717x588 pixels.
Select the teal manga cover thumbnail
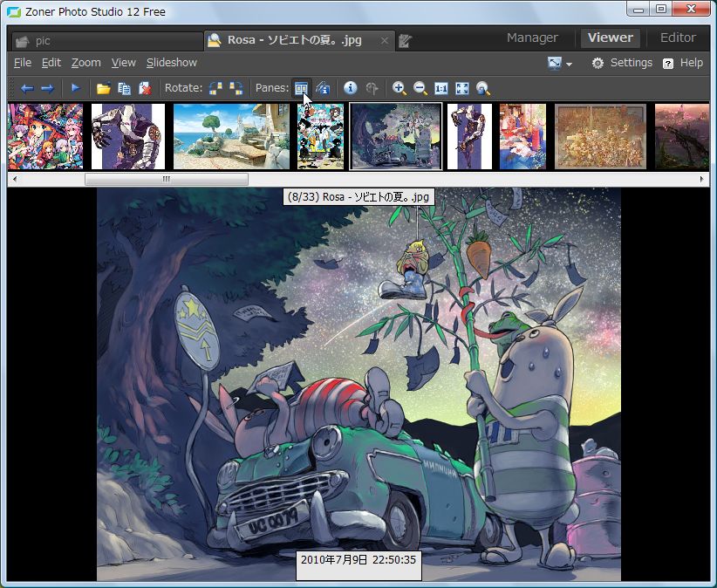(x=320, y=136)
